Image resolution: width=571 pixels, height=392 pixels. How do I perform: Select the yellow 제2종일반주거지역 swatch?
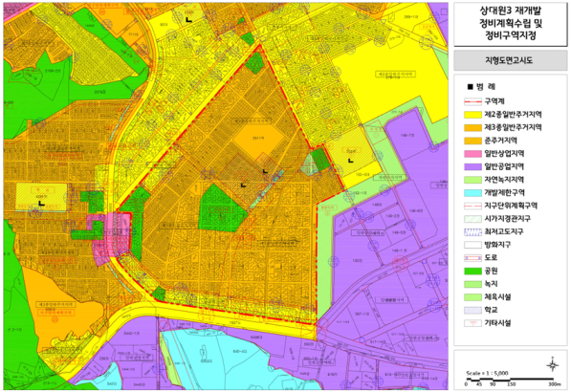[472, 115]
